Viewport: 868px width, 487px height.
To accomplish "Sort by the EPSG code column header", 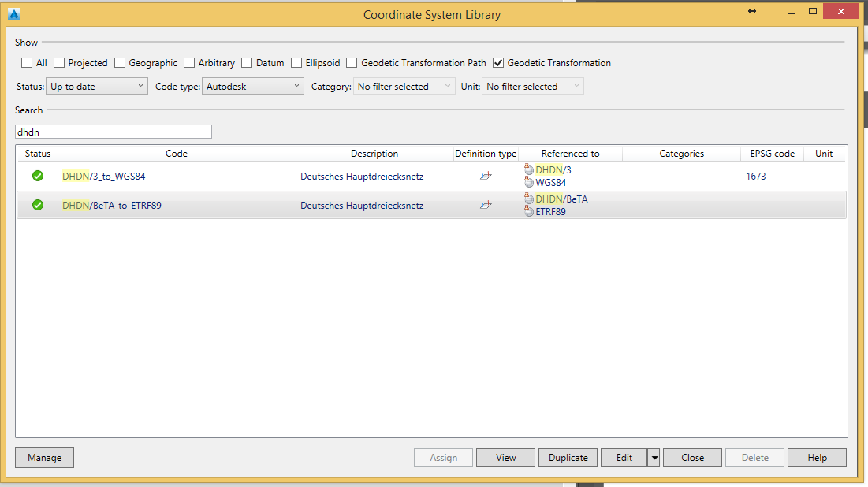I will pos(773,154).
